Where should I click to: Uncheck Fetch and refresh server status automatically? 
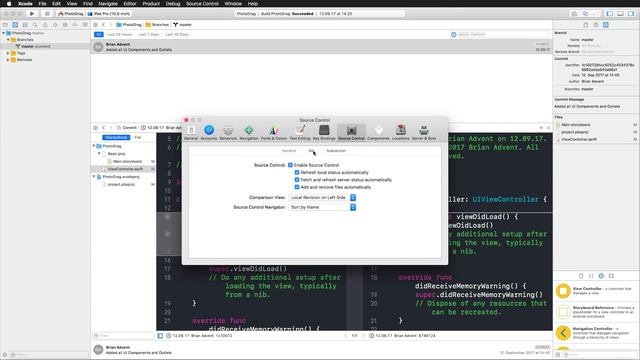(297, 180)
